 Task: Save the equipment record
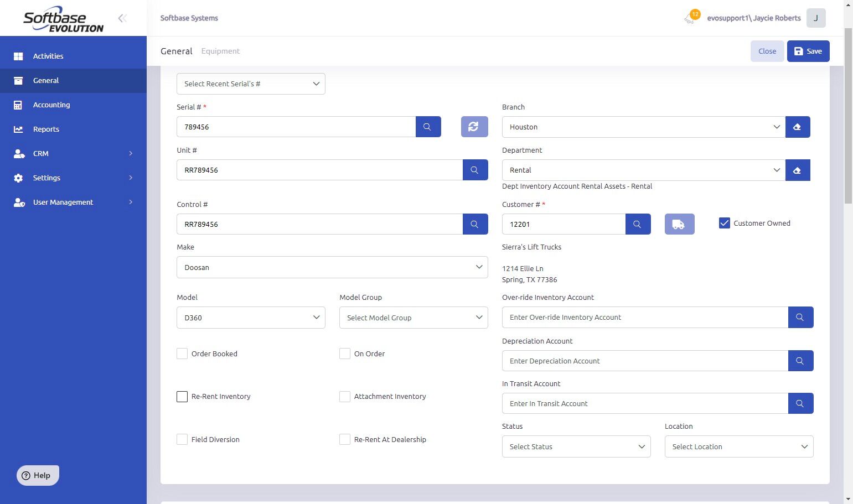point(808,51)
